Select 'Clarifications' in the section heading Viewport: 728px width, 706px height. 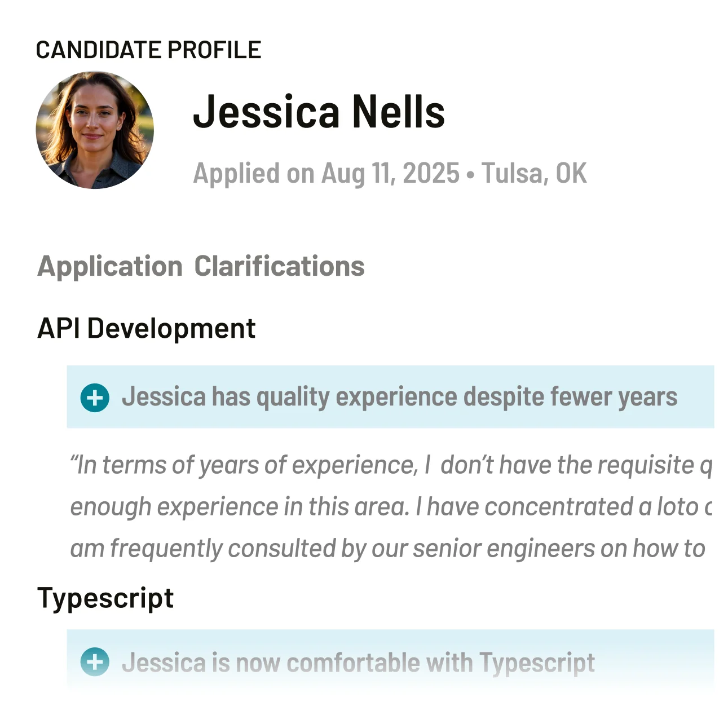tap(279, 266)
